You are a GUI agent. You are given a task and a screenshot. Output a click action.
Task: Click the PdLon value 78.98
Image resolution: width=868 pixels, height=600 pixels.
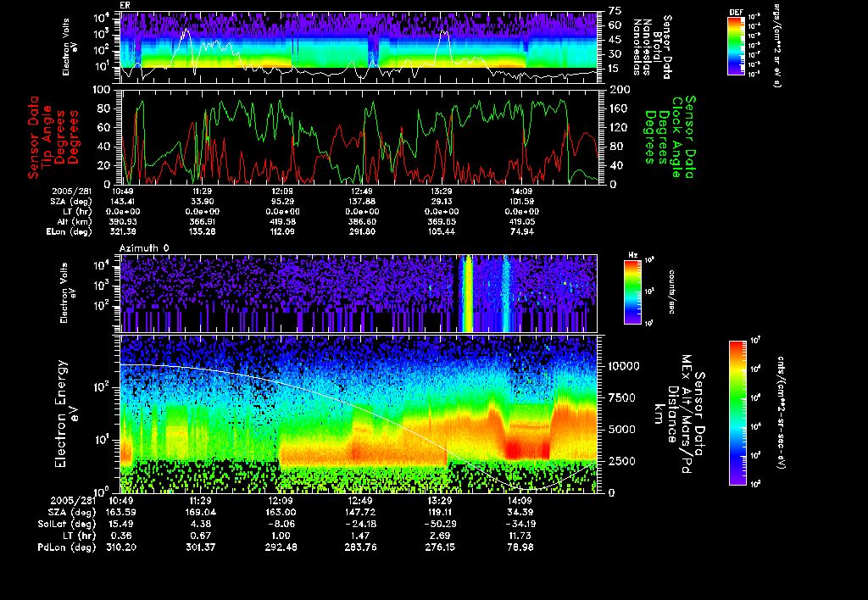pyautogui.click(x=520, y=547)
